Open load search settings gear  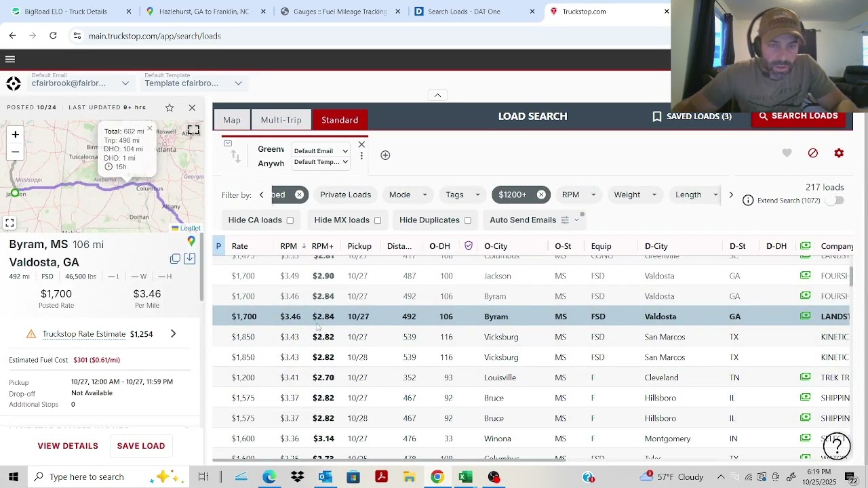click(839, 153)
